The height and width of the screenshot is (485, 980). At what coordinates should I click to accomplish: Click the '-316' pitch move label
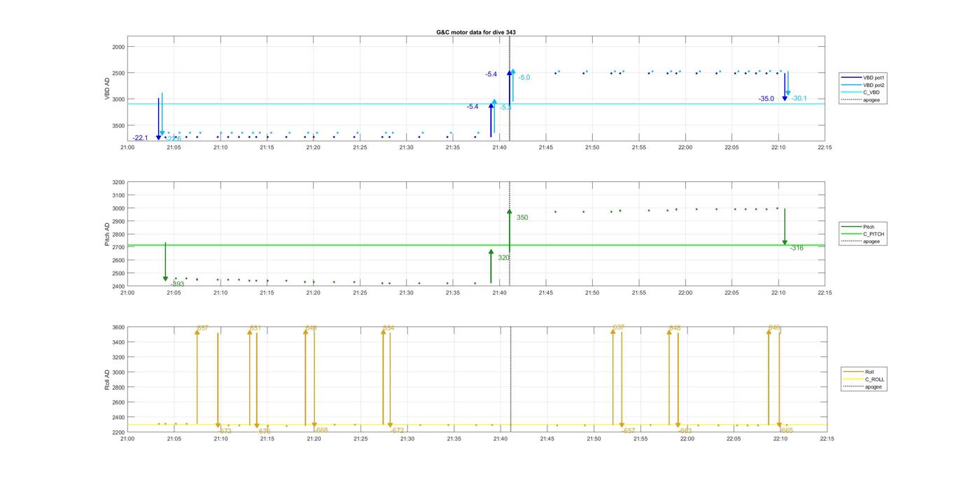(x=797, y=248)
